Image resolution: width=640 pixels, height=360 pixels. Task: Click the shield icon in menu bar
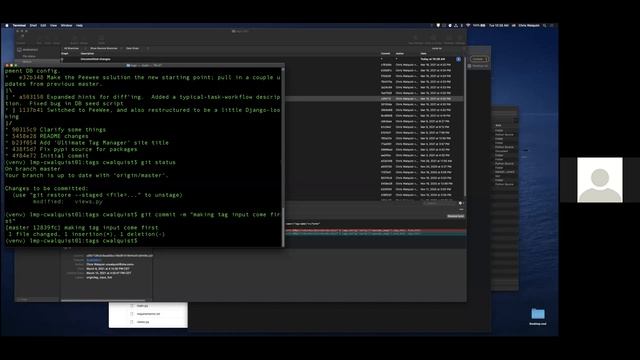click(438, 25)
